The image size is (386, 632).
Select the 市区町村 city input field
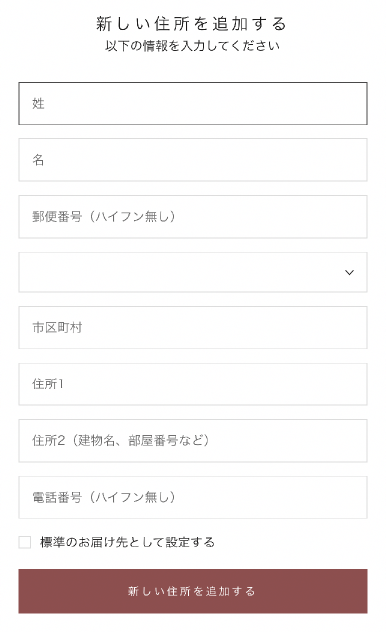tap(193, 327)
